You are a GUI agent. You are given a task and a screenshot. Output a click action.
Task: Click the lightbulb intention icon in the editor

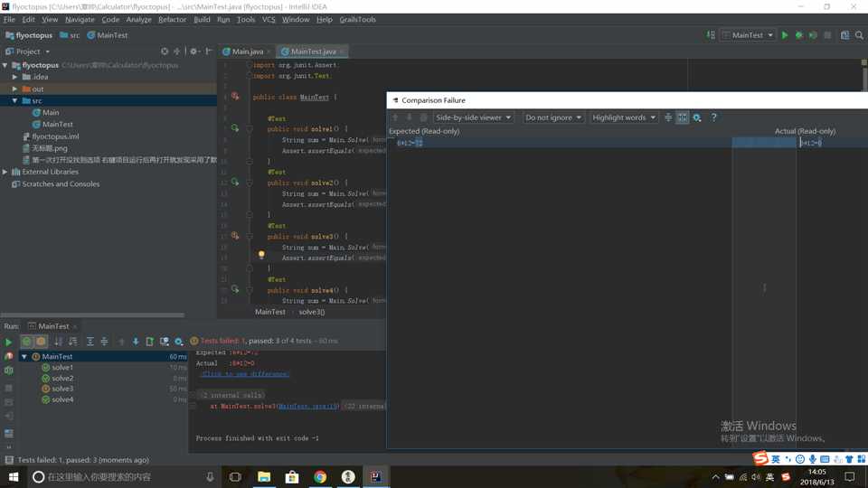point(261,255)
